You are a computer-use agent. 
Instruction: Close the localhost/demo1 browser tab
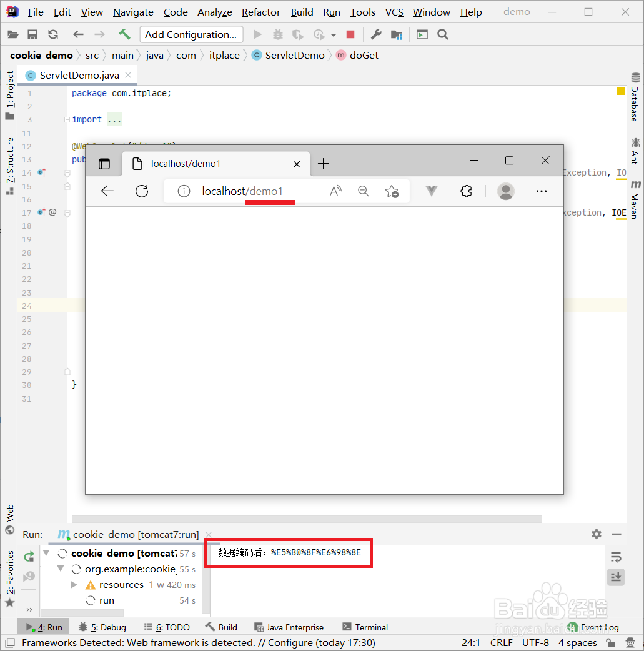coord(297,164)
